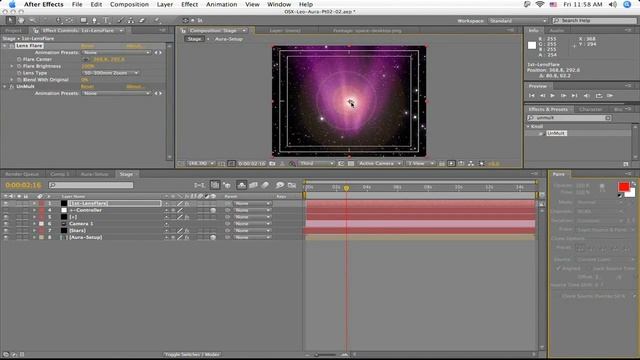
Task: Toggle transparency grid in viewer
Action: [x=351, y=164]
